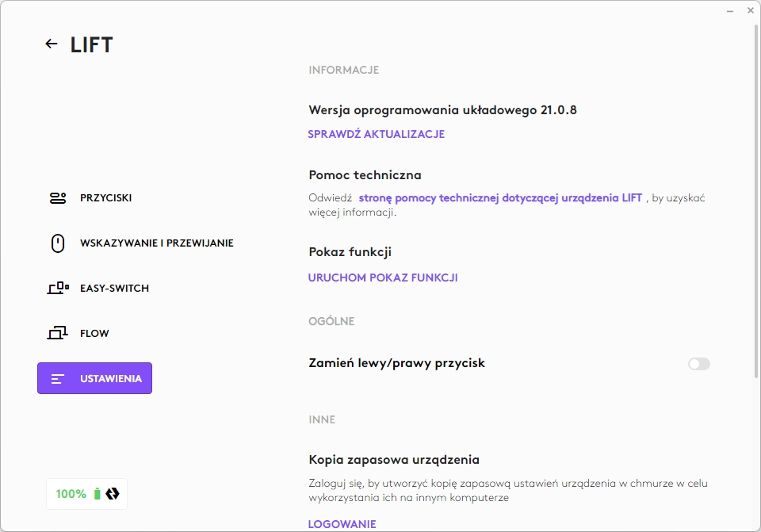Toggle Zamień lewy/prawy przycisk switch
This screenshot has width=761, height=532.
click(698, 364)
